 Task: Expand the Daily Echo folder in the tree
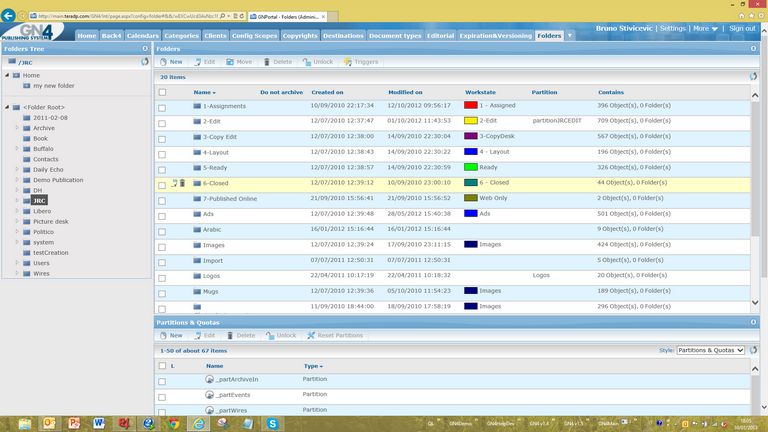pyautogui.click(x=17, y=169)
